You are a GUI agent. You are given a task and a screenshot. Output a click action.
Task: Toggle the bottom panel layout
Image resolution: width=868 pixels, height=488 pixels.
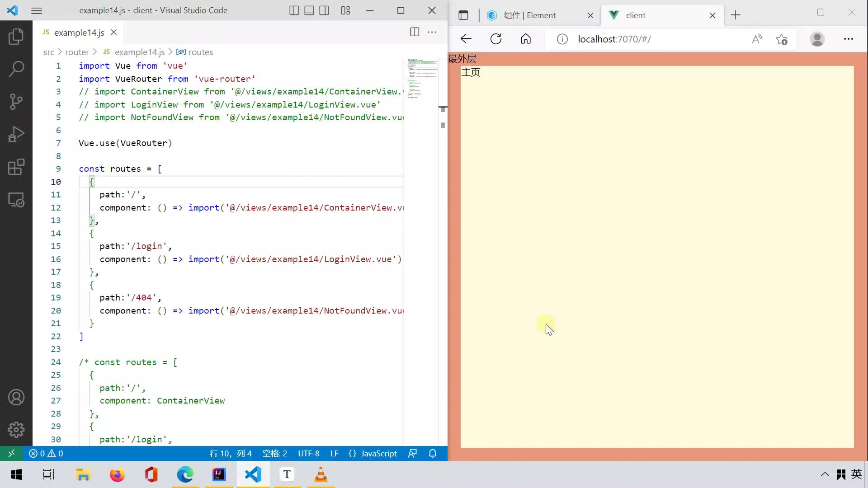[309, 10]
